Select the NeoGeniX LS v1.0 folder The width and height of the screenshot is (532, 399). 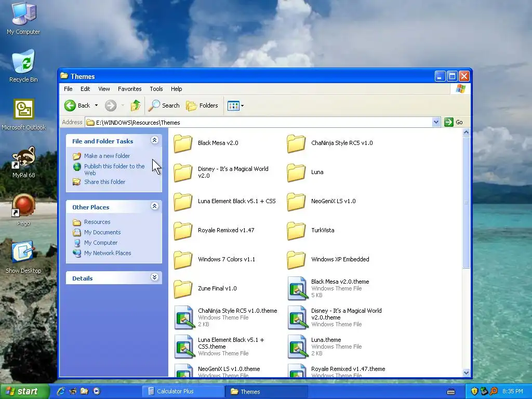(321, 201)
